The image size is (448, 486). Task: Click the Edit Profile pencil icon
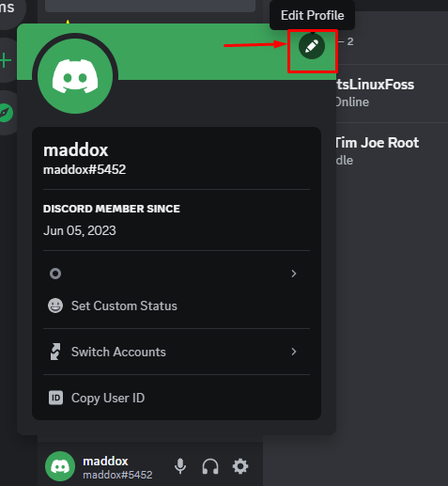click(312, 46)
